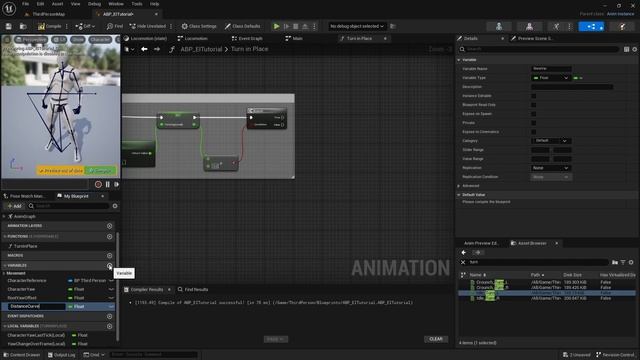
Task: Select the TurnInPlace function
Action: click(x=25, y=246)
